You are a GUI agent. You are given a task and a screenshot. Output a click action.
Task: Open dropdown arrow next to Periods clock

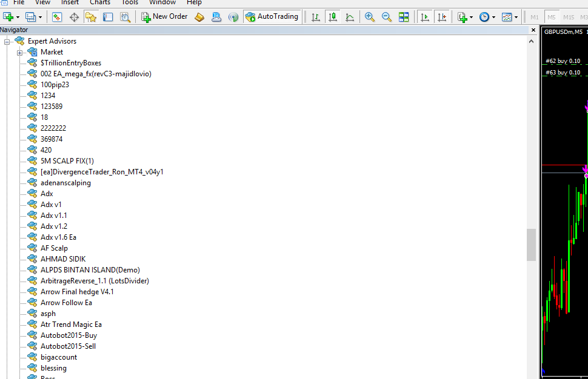click(x=493, y=17)
